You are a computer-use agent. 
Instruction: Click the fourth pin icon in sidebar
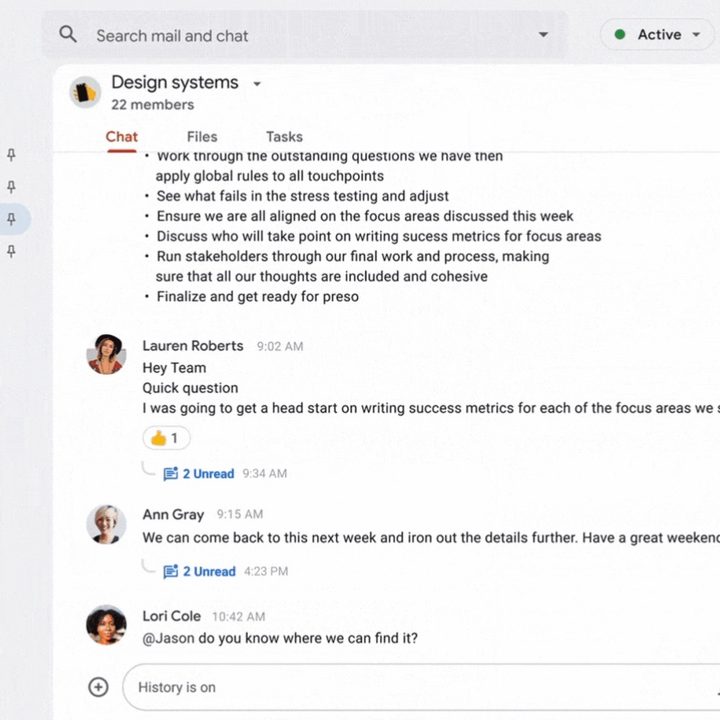pos(11,251)
